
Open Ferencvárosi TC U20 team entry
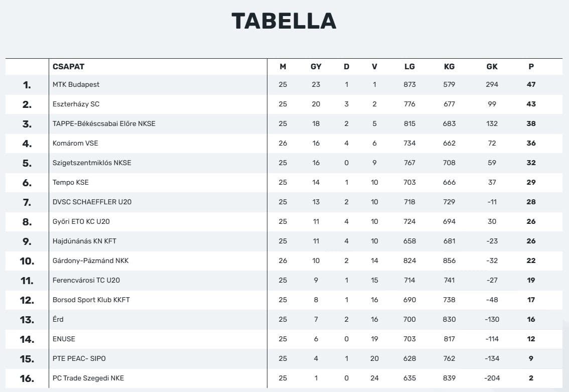[86, 280]
